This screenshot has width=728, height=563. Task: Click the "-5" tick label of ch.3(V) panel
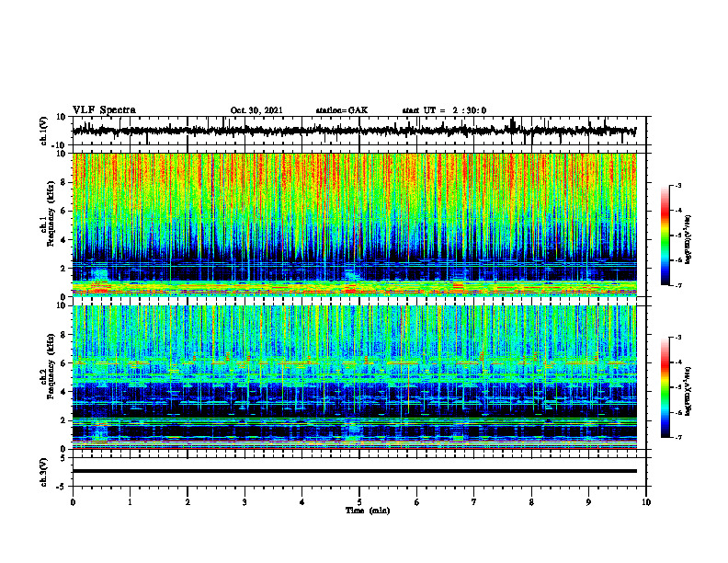coord(63,486)
